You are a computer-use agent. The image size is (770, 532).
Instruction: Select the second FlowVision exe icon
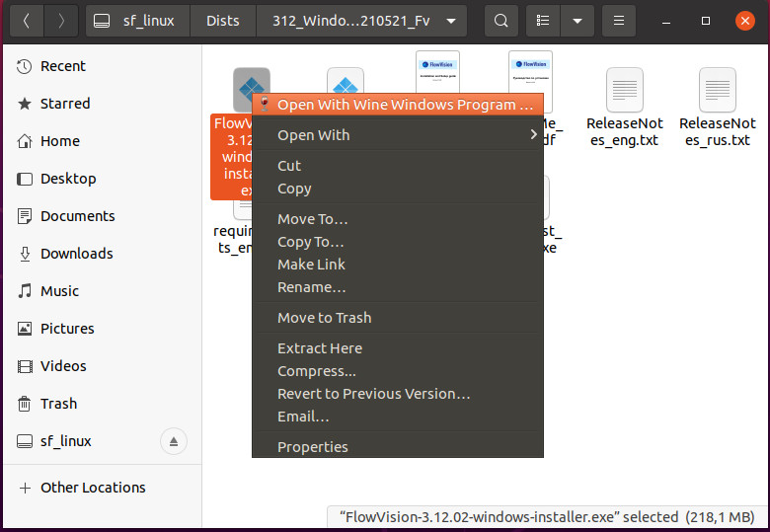tap(346, 80)
